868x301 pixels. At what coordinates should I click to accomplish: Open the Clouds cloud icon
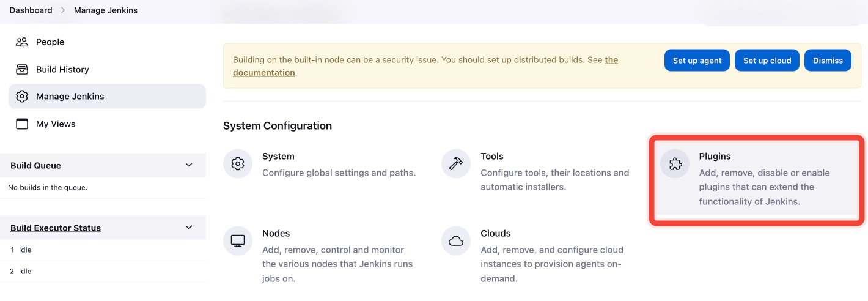456,241
